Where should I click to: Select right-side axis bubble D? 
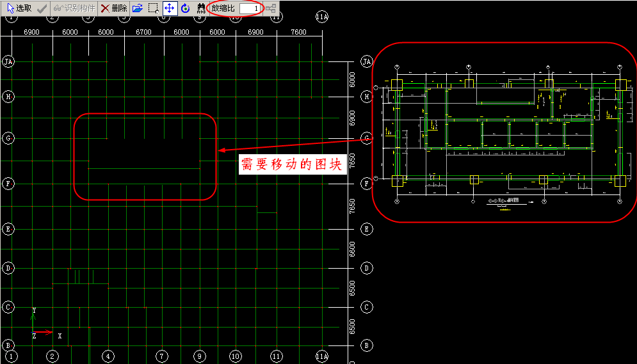(x=367, y=268)
